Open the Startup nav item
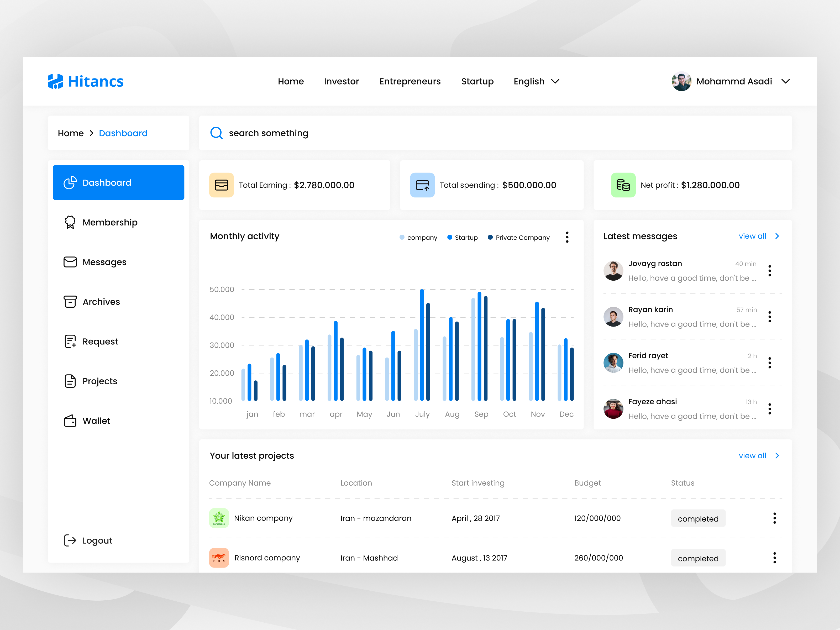Viewport: 840px width, 630px height. (477, 81)
